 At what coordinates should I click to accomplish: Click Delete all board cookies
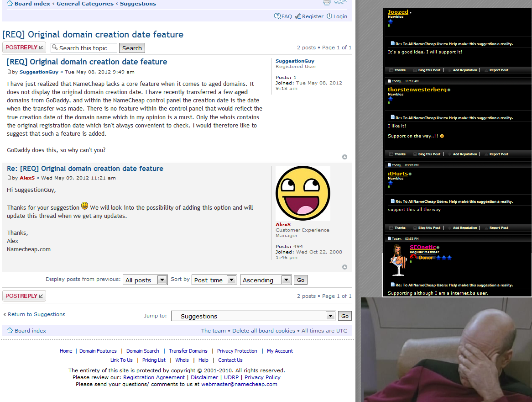pos(264,331)
